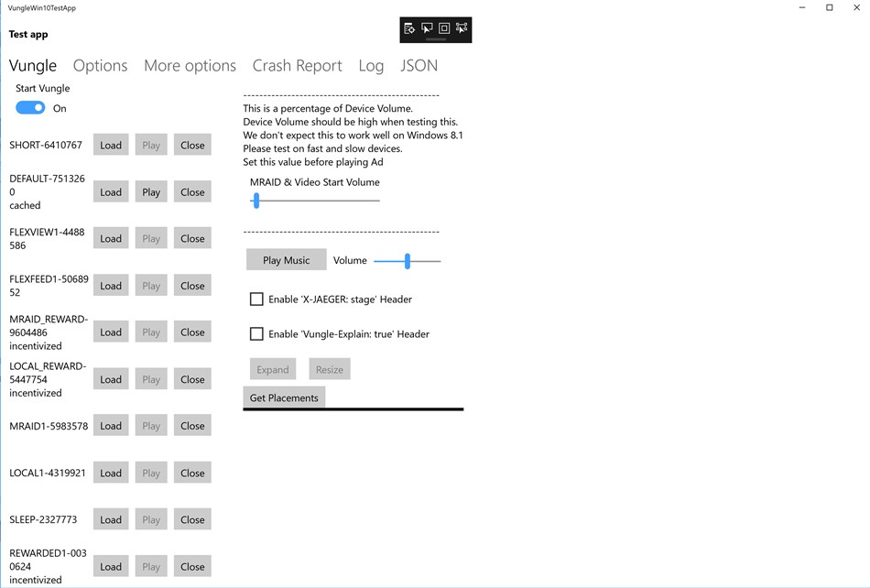Screen dimensions: 870x588
Task: Select the 'SHORT-6410767' placement label
Action: coord(46,145)
